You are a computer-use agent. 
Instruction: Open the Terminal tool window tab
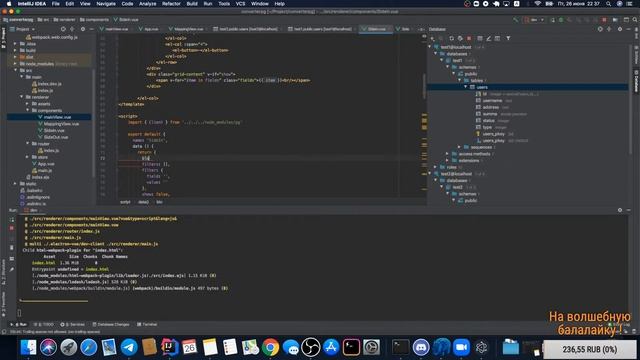[147, 324]
